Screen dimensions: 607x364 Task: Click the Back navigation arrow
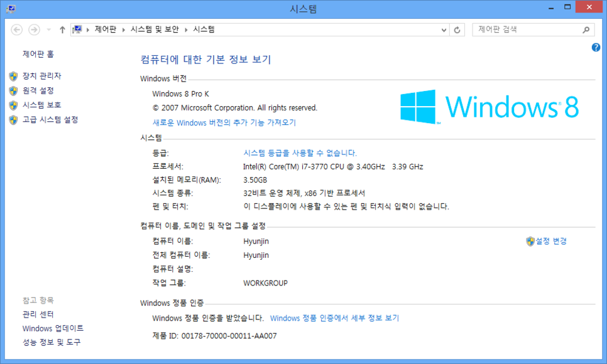coord(16,29)
